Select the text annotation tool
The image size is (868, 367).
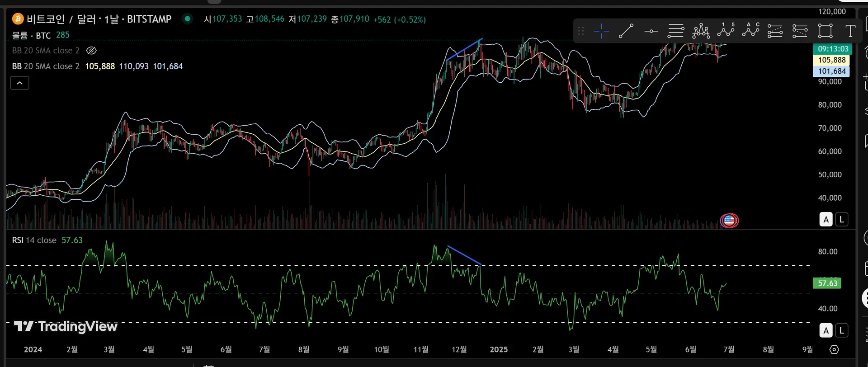[x=850, y=31]
